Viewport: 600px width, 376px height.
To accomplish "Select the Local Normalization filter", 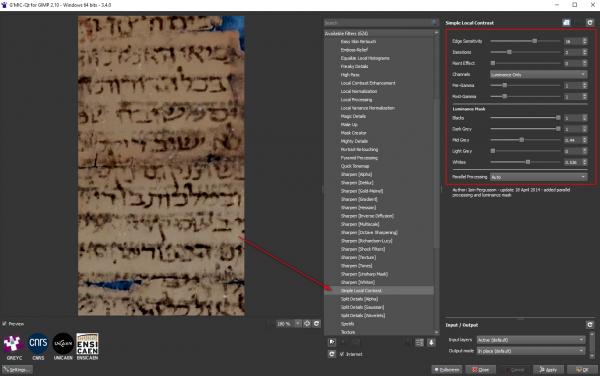I will tap(359, 91).
